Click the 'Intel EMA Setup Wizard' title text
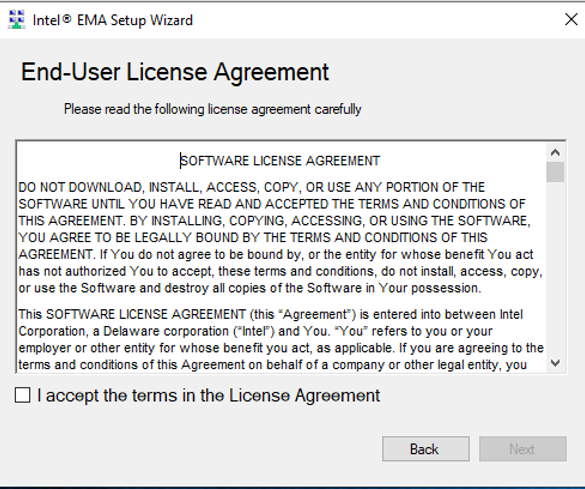Viewport: 585px width, 489px height. click(x=113, y=20)
